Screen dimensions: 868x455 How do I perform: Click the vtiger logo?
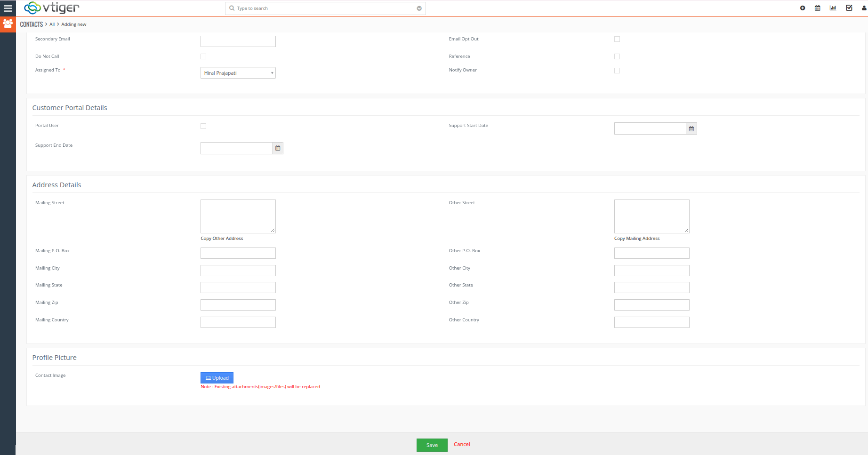pyautogui.click(x=52, y=8)
